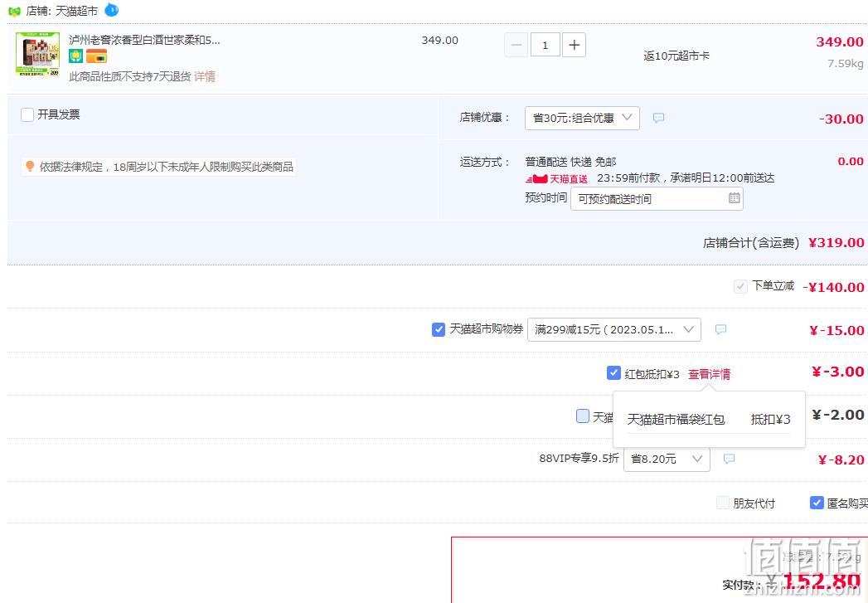Open the 泸州老窖浓香型白酒 product title link
The image size is (868, 603).
coord(144,40)
